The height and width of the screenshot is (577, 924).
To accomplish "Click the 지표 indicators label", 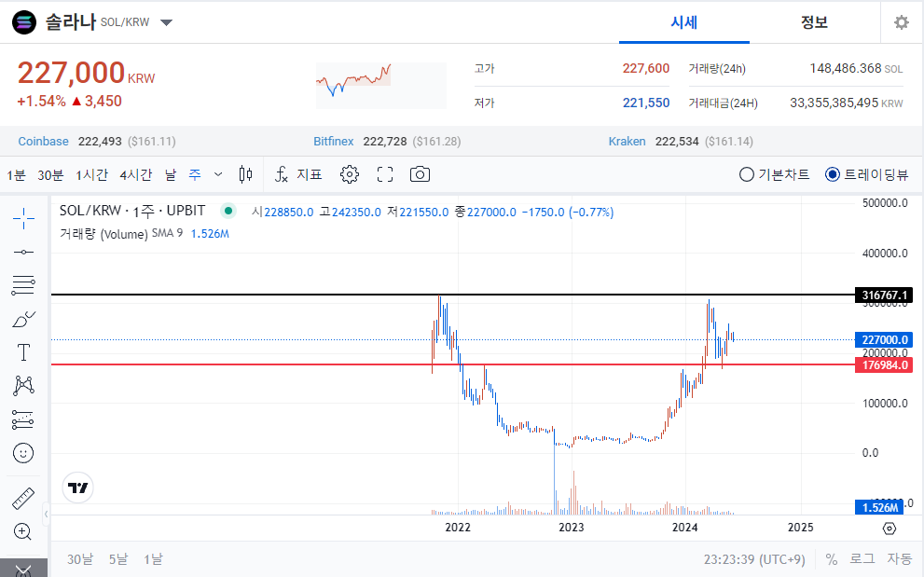I will (310, 174).
